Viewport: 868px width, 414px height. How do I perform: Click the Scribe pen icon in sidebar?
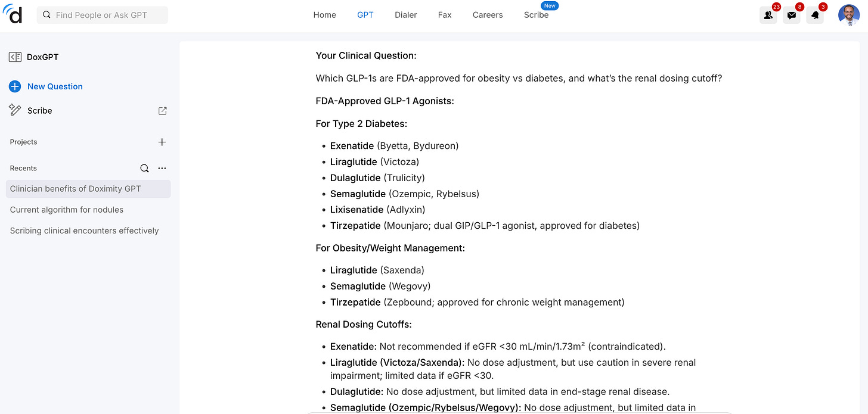pyautogui.click(x=15, y=110)
